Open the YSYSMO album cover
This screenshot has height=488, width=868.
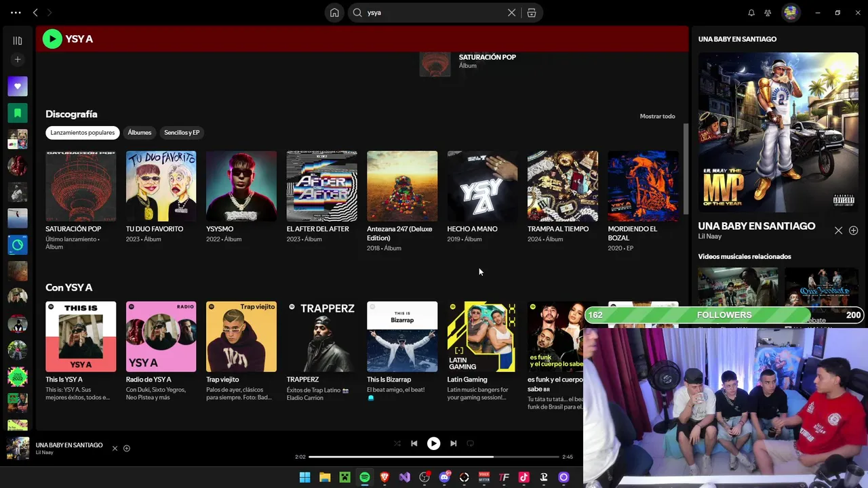(241, 186)
